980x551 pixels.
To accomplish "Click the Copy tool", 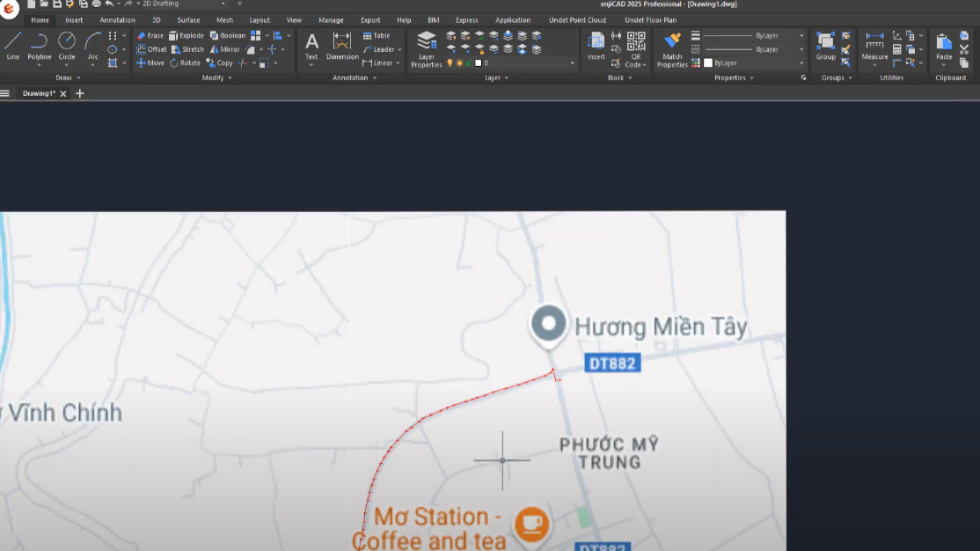I will tap(219, 63).
